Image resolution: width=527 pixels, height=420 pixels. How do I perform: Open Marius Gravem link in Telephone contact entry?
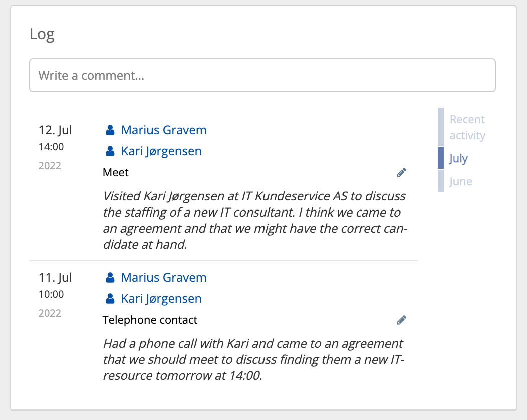point(163,278)
